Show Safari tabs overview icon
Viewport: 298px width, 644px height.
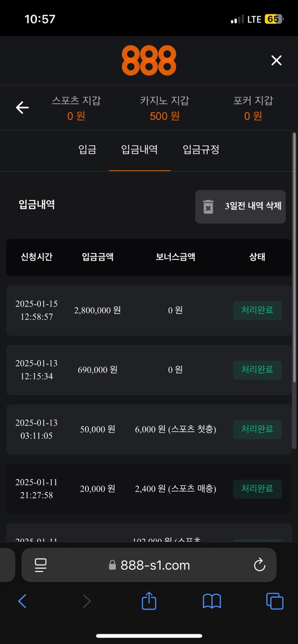tap(275, 601)
